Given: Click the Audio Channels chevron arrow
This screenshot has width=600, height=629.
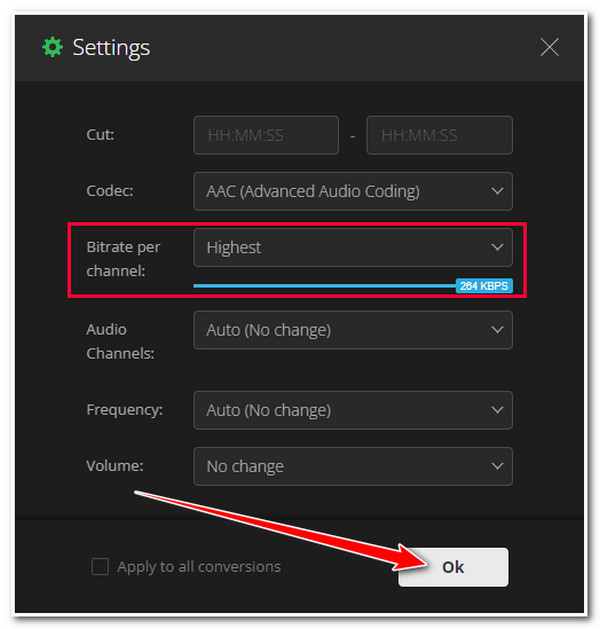Looking at the screenshot, I should [497, 330].
